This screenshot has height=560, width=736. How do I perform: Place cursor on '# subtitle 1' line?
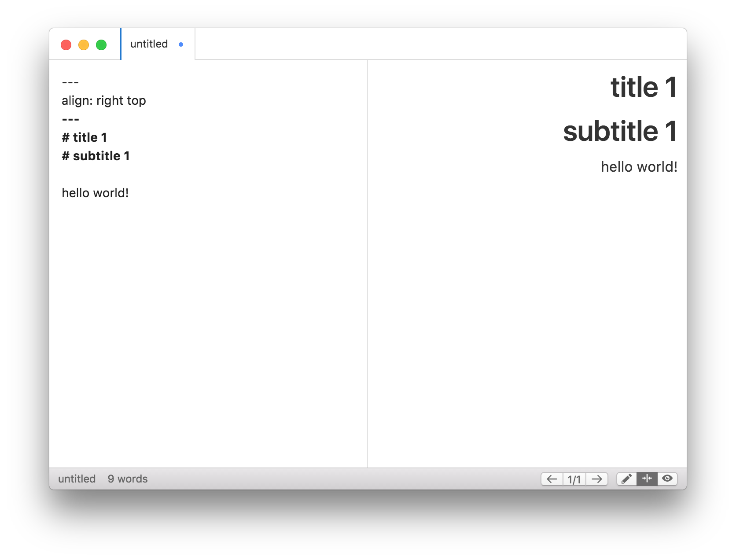(96, 156)
